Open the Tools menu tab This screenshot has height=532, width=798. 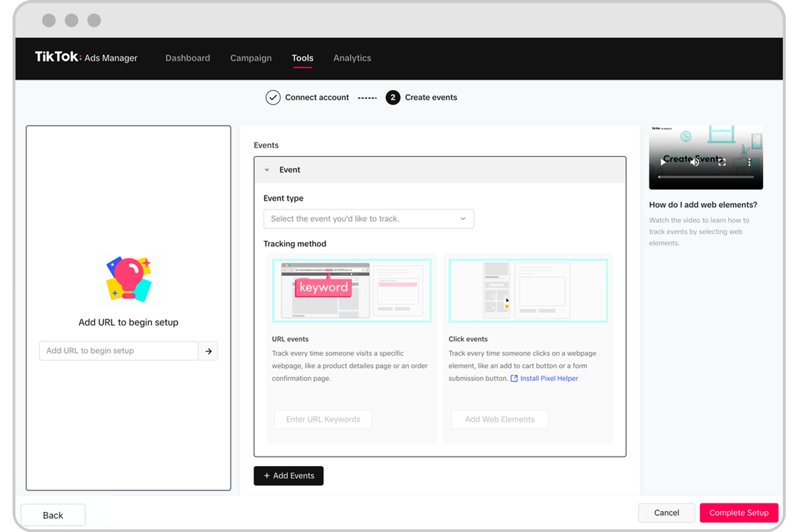tap(302, 58)
